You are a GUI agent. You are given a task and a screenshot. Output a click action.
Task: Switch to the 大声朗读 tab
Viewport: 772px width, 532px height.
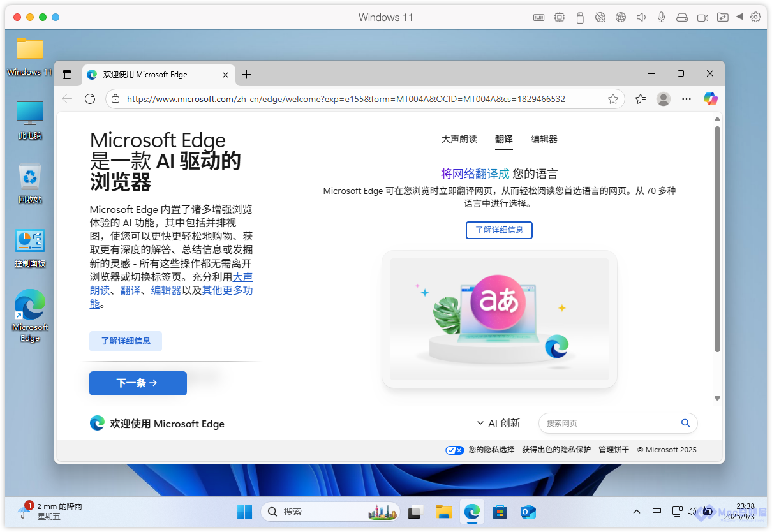tap(459, 139)
